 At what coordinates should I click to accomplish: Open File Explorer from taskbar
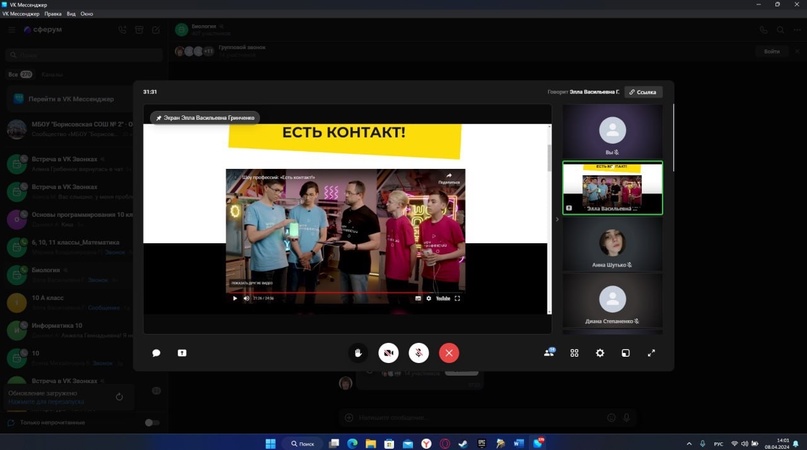click(371, 443)
